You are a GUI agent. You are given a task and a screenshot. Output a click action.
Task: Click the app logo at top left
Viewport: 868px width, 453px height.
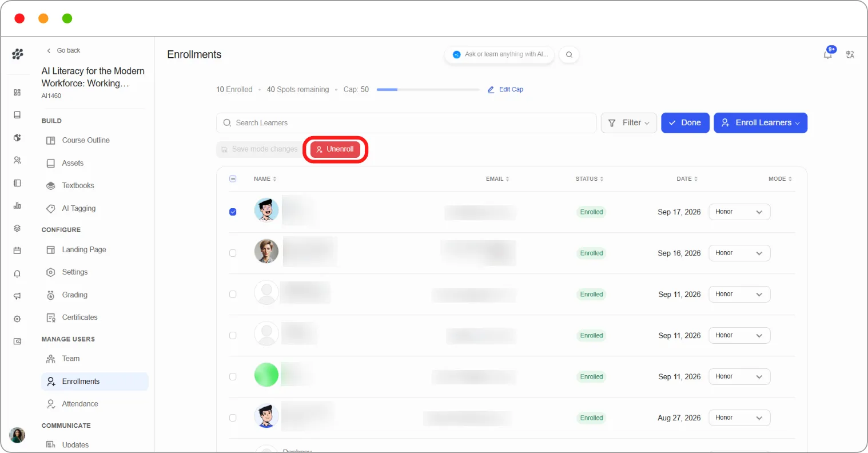[18, 54]
